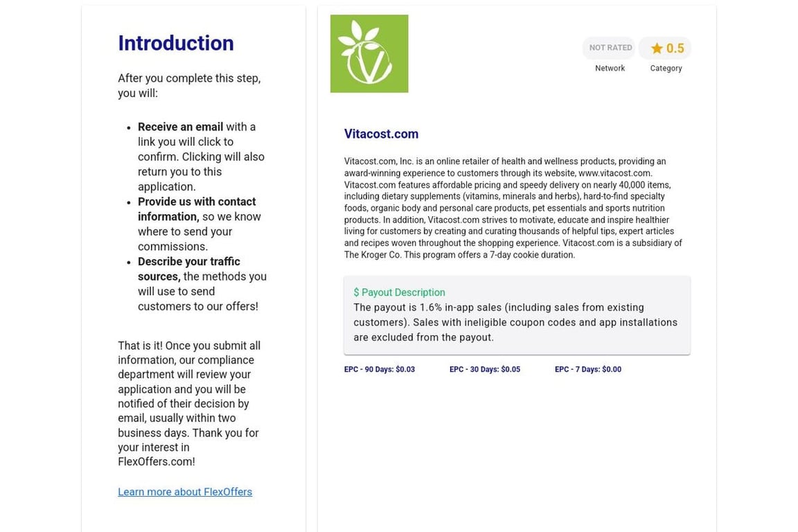Click the Network label under rating
The width and height of the screenshot is (798, 532).
tap(610, 68)
